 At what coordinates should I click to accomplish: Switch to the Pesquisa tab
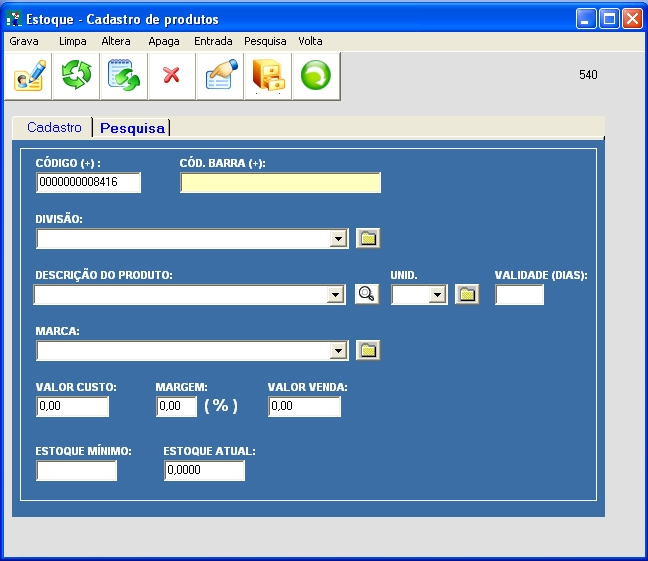click(x=132, y=128)
